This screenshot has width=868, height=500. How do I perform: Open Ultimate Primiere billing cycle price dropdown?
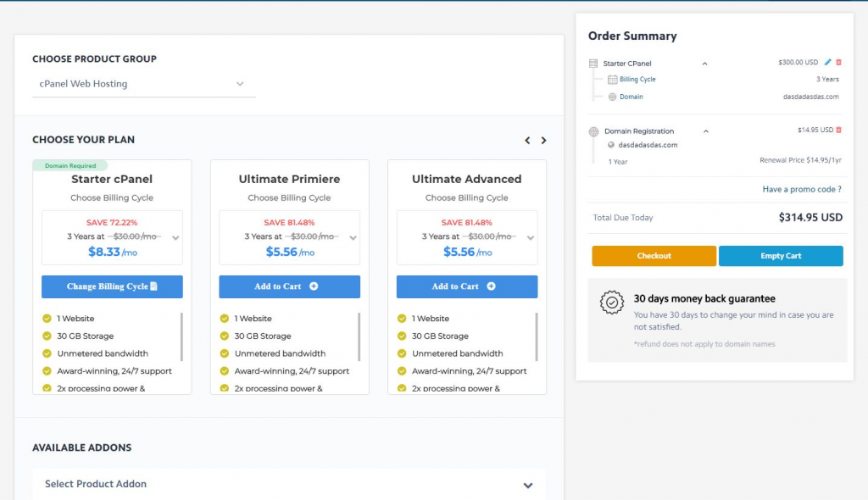tap(353, 238)
